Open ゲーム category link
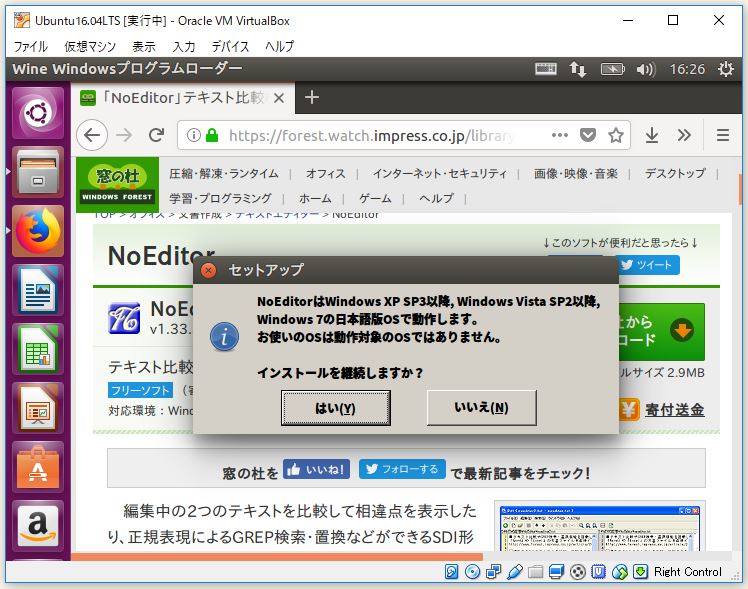The height and width of the screenshot is (589, 748). [375, 198]
